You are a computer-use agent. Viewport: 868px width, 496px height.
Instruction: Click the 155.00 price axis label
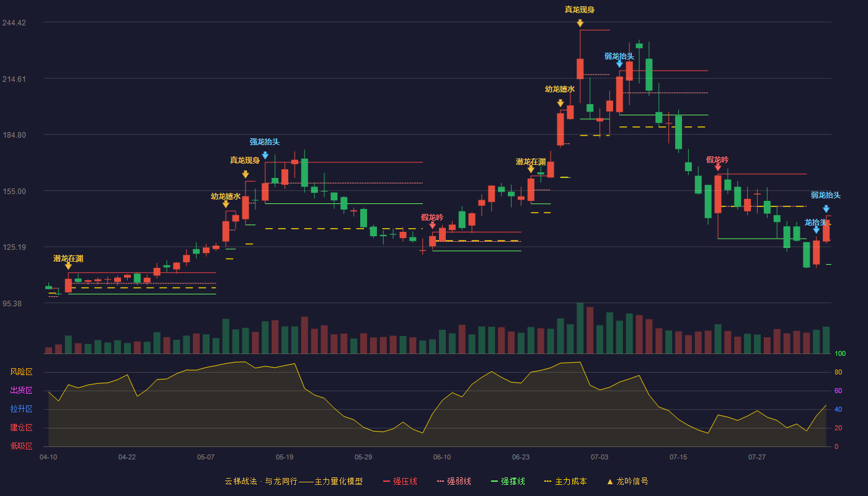coord(14,191)
